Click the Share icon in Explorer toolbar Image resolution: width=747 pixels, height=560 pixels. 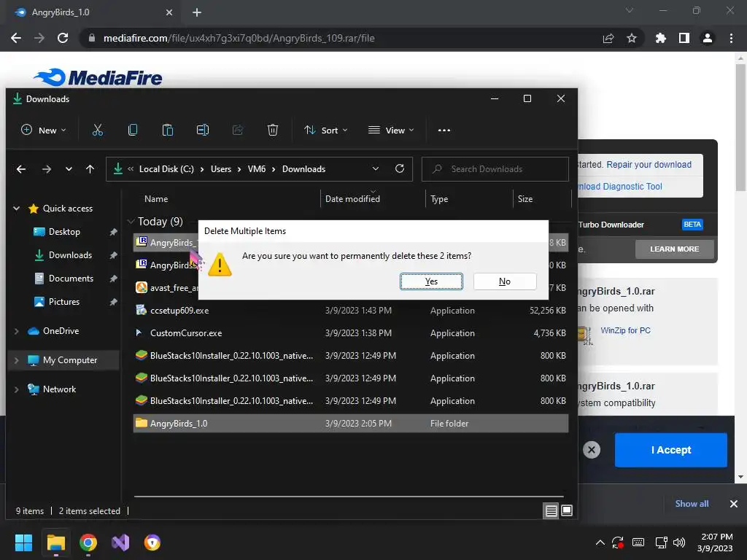pyautogui.click(x=238, y=130)
